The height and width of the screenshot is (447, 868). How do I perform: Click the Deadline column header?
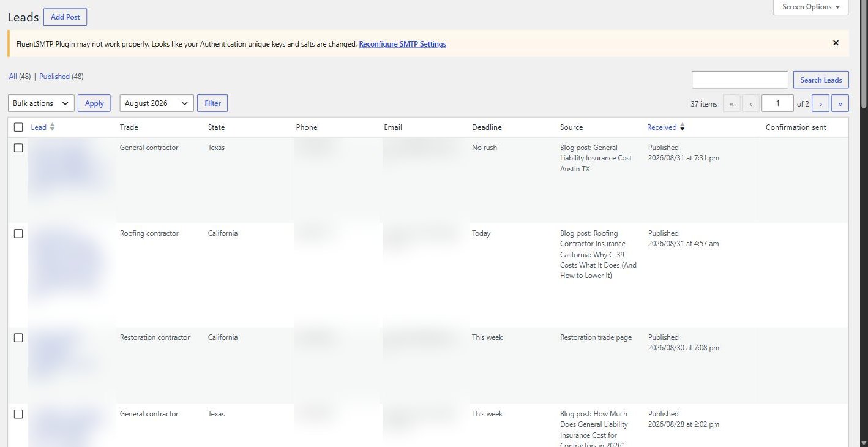click(x=487, y=127)
